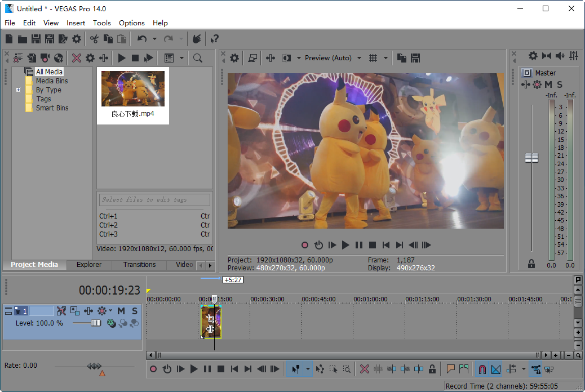This screenshot has width=585, height=392.
Task: Switch to the Transitions tab
Action: click(140, 265)
